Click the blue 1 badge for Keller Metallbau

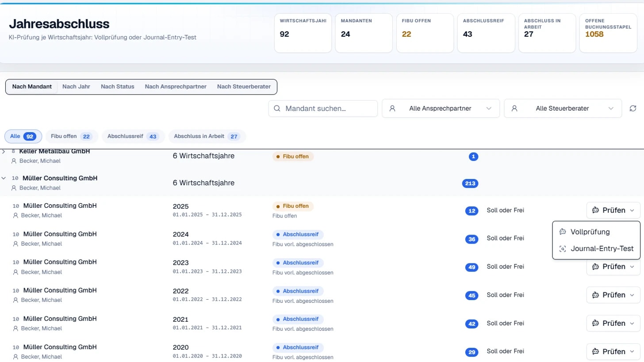[x=473, y=156]
